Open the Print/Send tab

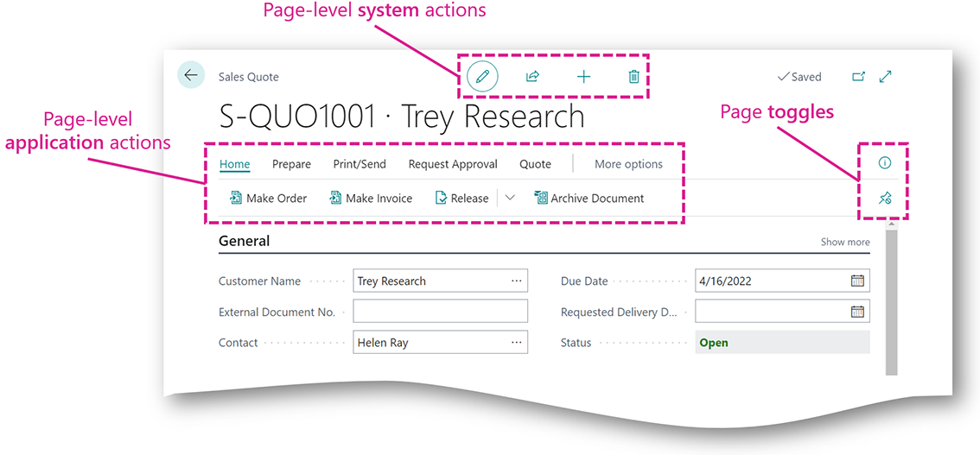tap(360, 164)
